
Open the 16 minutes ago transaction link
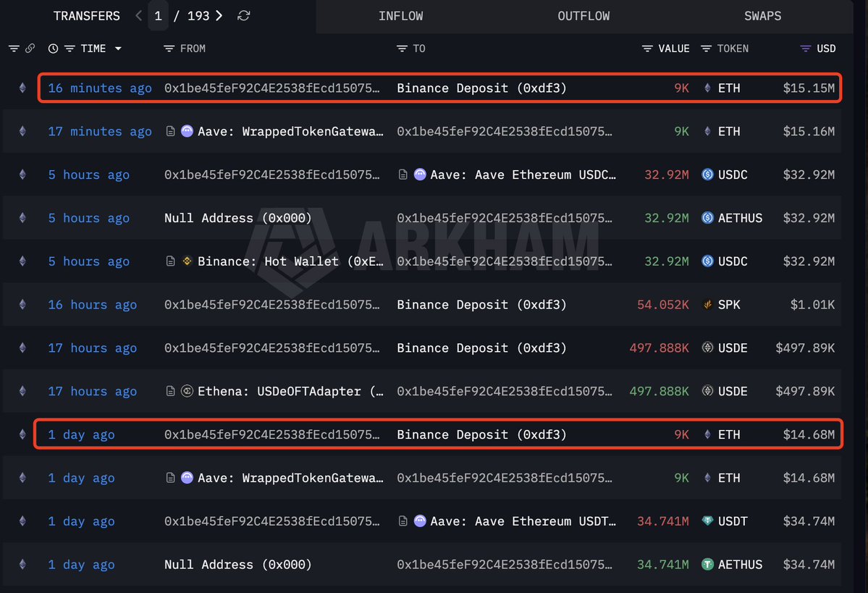click(x=100, y=88)
